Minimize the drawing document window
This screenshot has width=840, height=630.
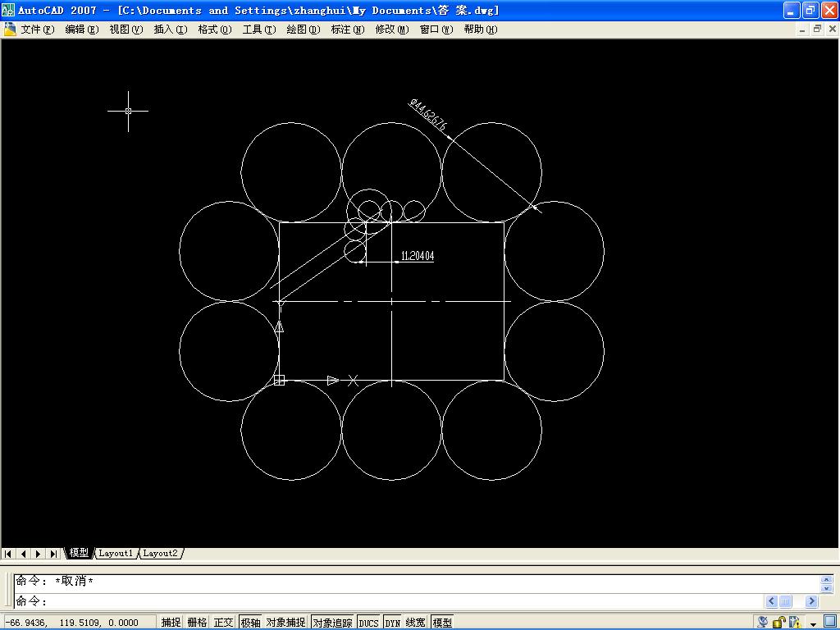pos(802,30)
